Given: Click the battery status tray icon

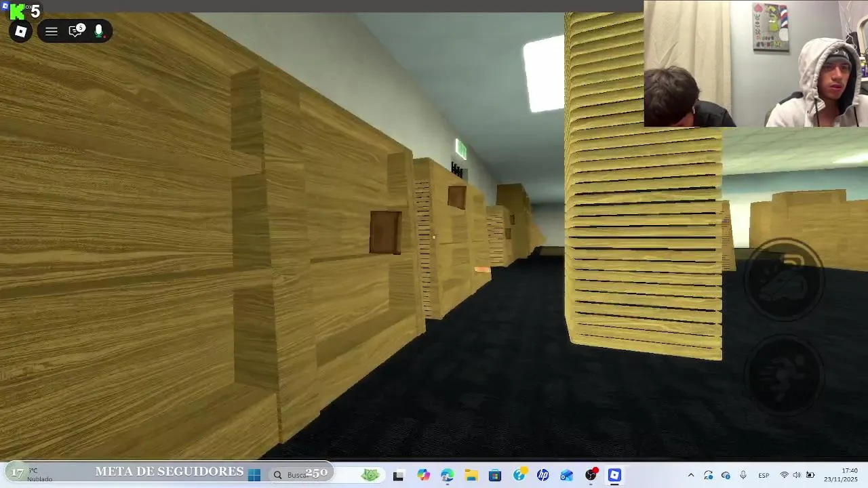Looking at the screenshot, I should (x=810, y=475).
